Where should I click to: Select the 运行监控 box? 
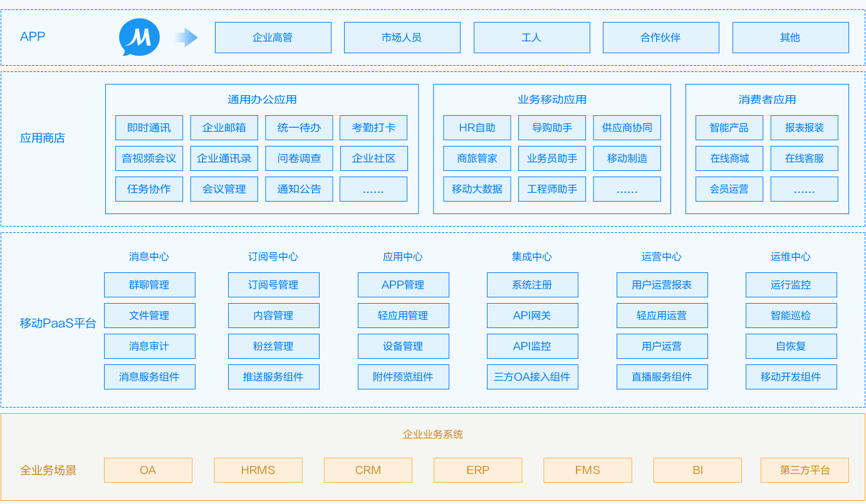[791, 285]
